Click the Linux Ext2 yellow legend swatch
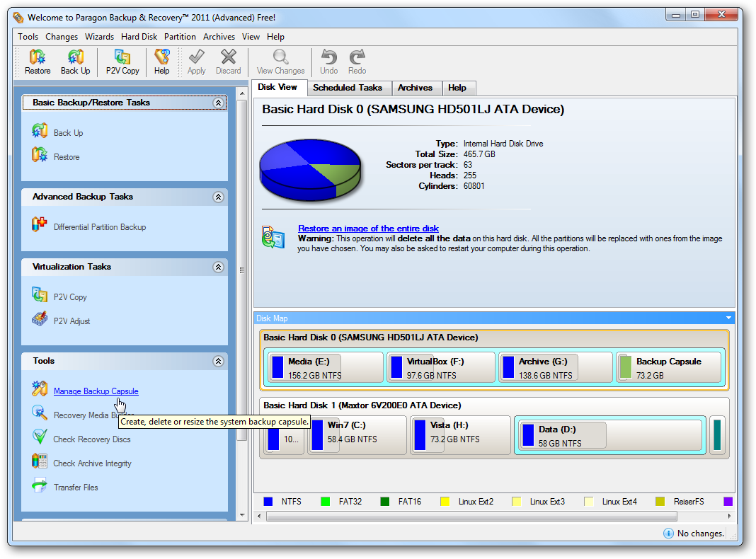This screenshot has width=756, height=559. (x=445, y=501)
